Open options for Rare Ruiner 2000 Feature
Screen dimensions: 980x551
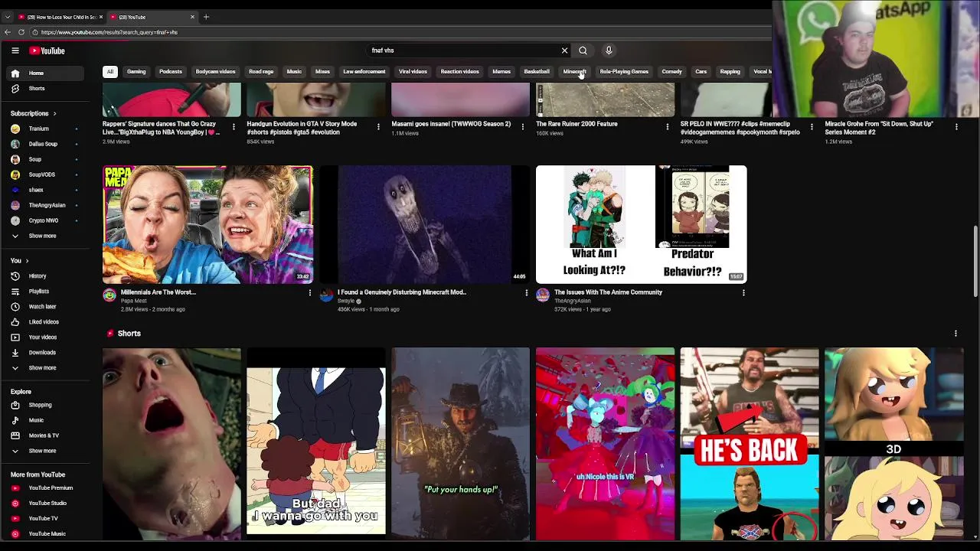(667, 126)
